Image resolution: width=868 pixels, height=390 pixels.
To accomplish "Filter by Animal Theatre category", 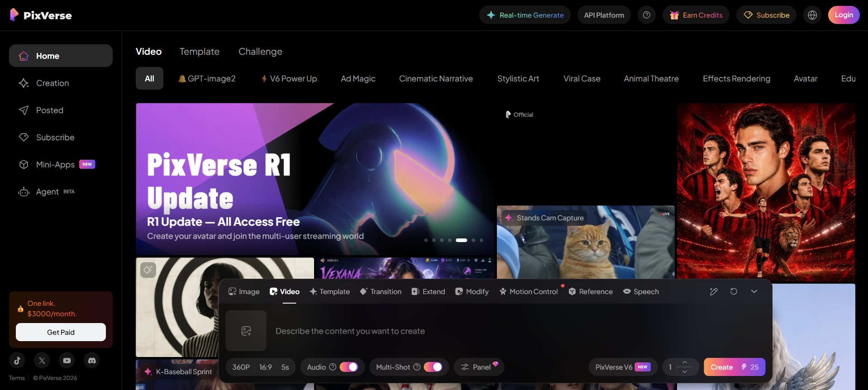I will point(651,78).
